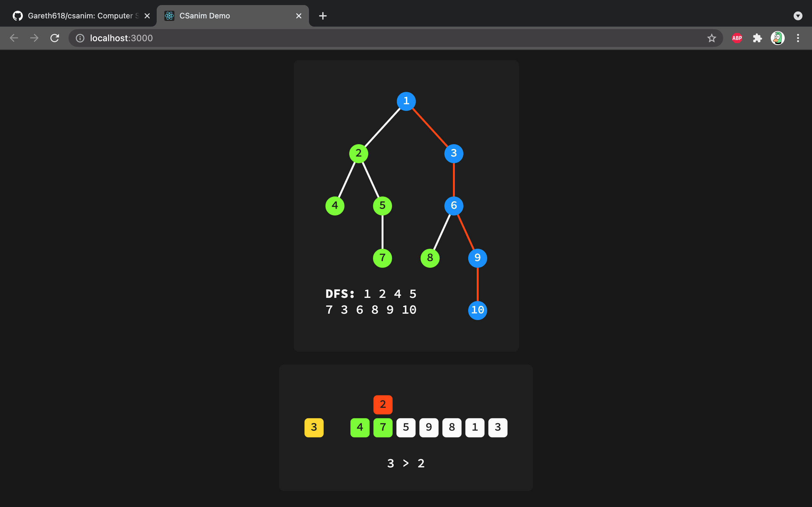Select the CSanim Demo tab
The width and height of the screenshot is (812, 507).
228,16
